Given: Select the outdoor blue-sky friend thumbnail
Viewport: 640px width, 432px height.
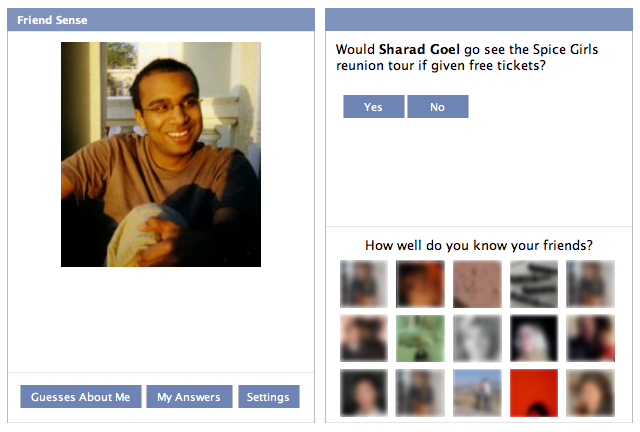Looking at the screenshot, I should (x=477, y=393).
